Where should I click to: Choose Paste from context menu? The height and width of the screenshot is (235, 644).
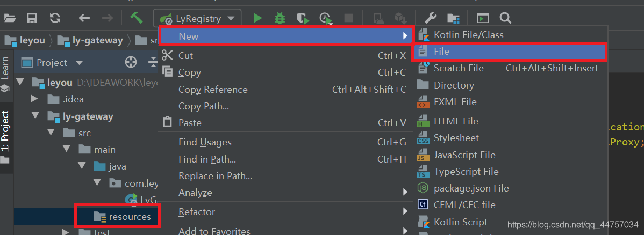285,123
